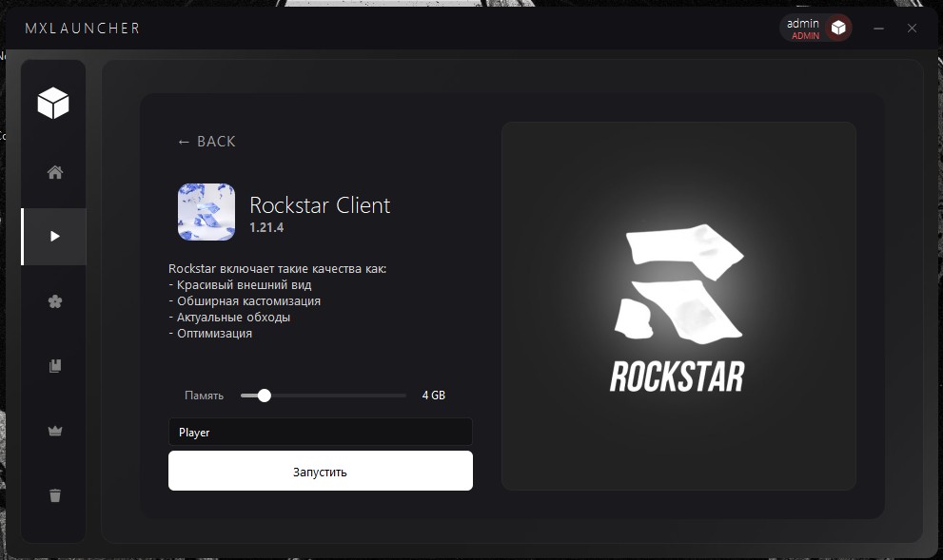This screenshot has height=560, width=943.
Task: Focus the Player nickname input field
Action: [x=320, y=433]
